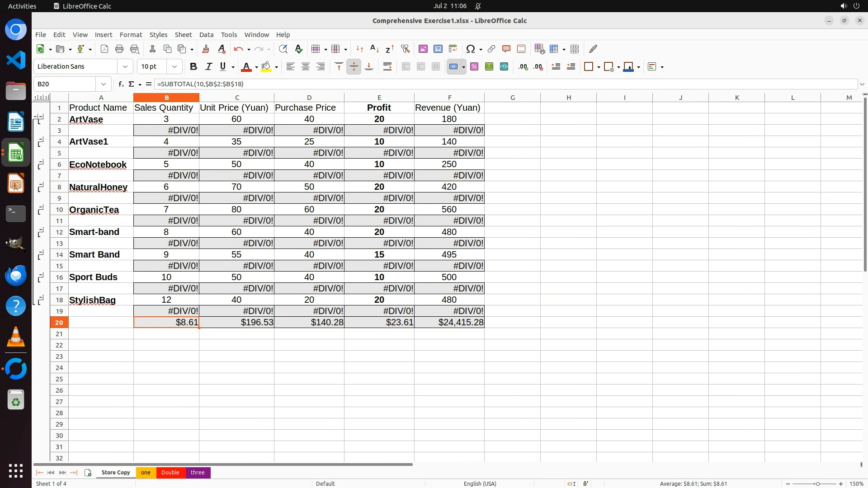This screenshot has width=868, height=488.
Task: Expand the font name dropdown
Action: click(x=125, y=66)
